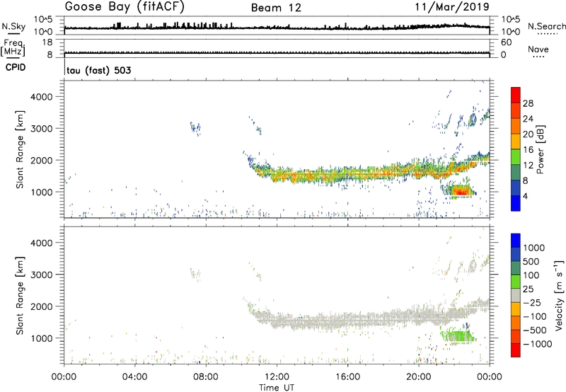Click the Velocity [m s⁻¹] colorbar title

coord(559,295)
